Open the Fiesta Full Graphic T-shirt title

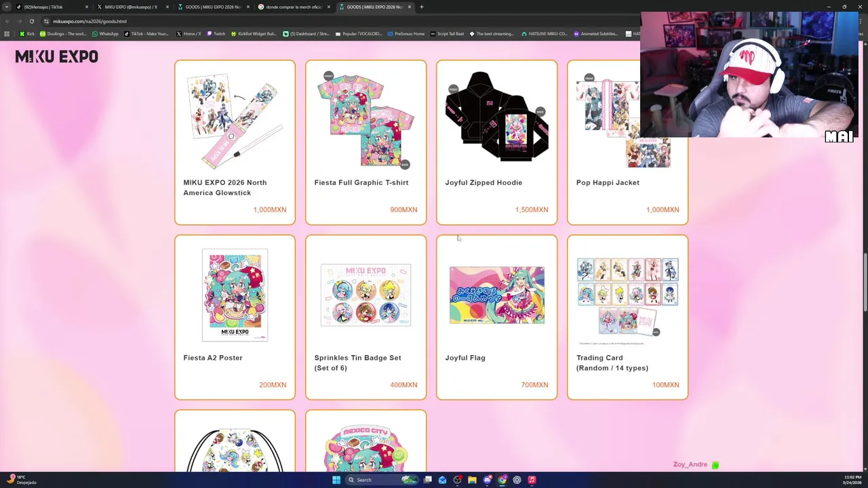click(x=361, y=182)
